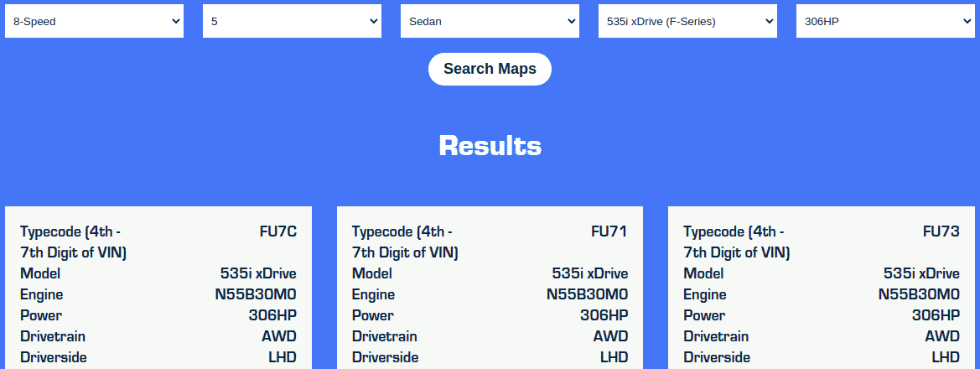Image resolution: width=980 pixels, height=369 pixels.
Task: Open the 535i xDrive (F-Series) model dropdown
Action: click(x=687, y=21)
